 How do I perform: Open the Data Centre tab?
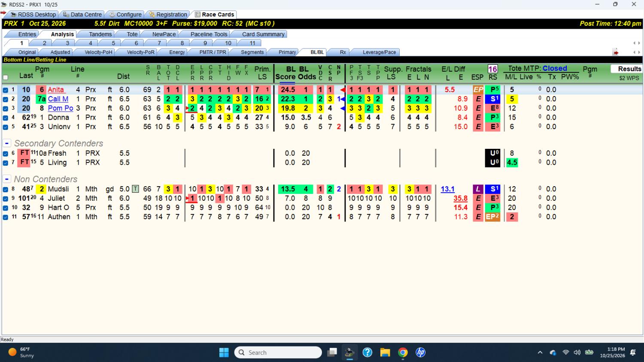pyautogui.click(x=82, y=15)
